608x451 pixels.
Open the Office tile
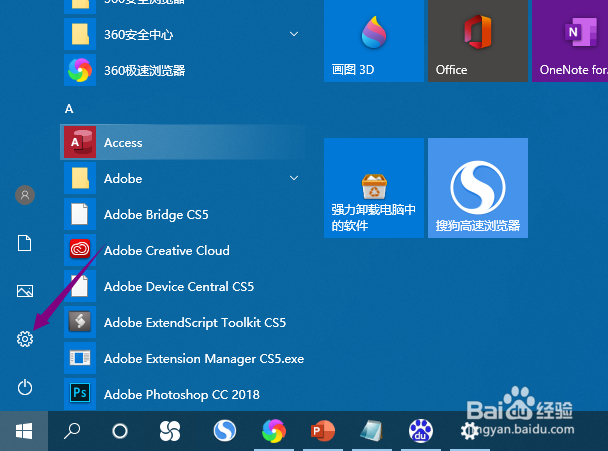coord(478,40)
